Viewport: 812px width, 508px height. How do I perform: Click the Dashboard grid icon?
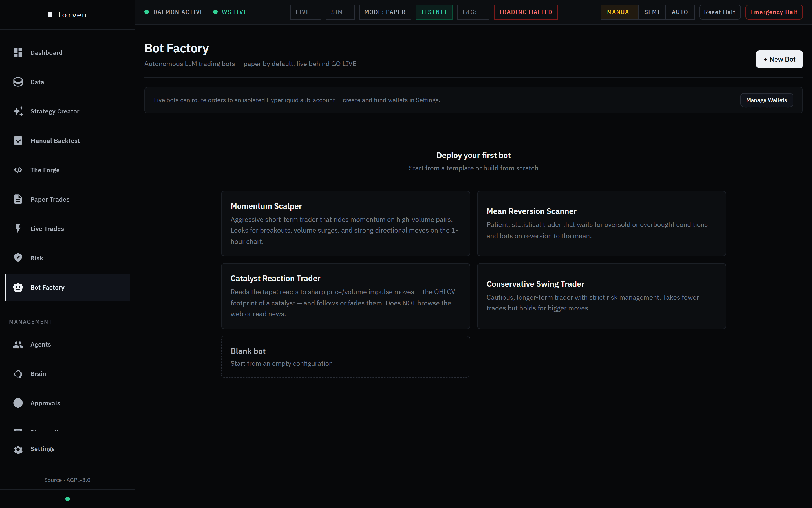tap(18, 52)
